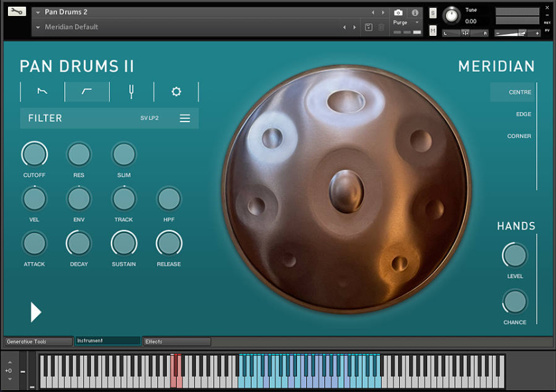The height and width of the screenshot is (392, 556).
Task: Open the Purge dropdown menu
Action: coord(407,23)
